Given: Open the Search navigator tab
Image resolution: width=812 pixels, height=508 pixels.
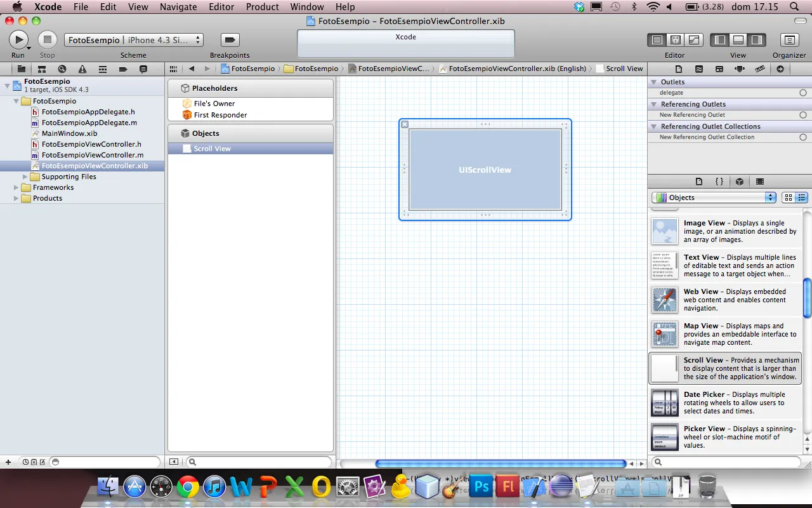Looking at the screenshot, I should 62,69.
